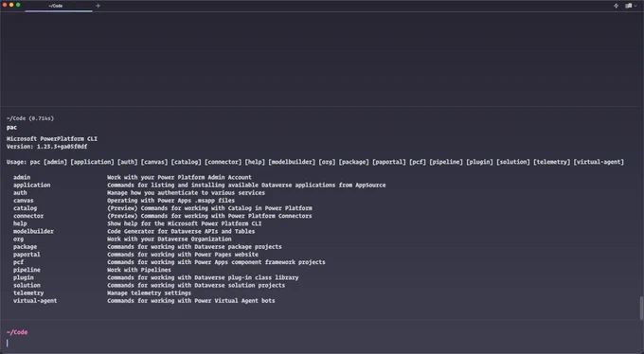
Task: Click 'Manage telemetry settings' description
Action: point(149,292)
